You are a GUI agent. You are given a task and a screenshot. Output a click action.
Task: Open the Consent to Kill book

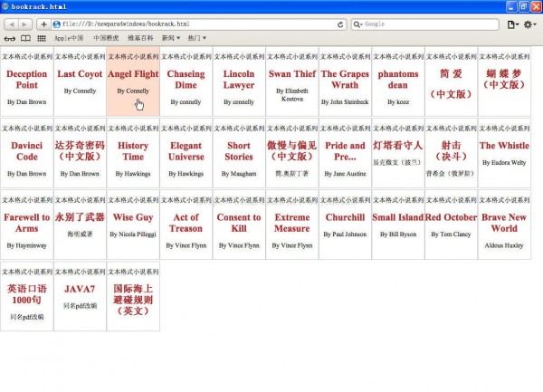(x=239, y=223)
